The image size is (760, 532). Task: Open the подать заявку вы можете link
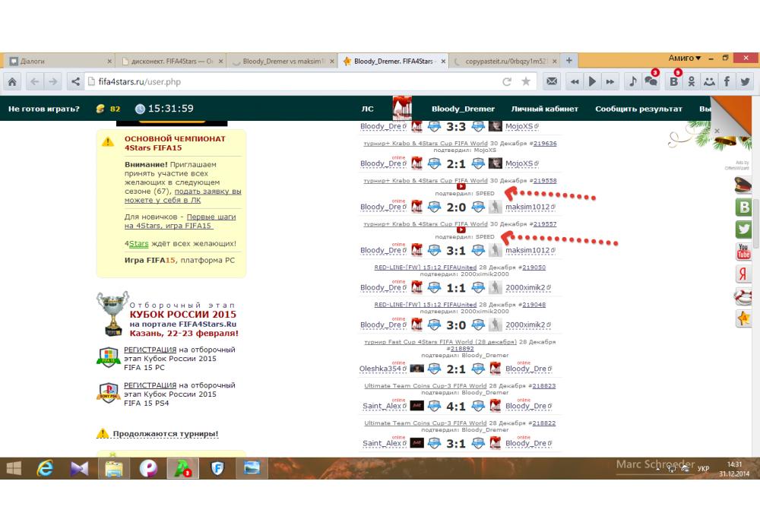[182, 196]
